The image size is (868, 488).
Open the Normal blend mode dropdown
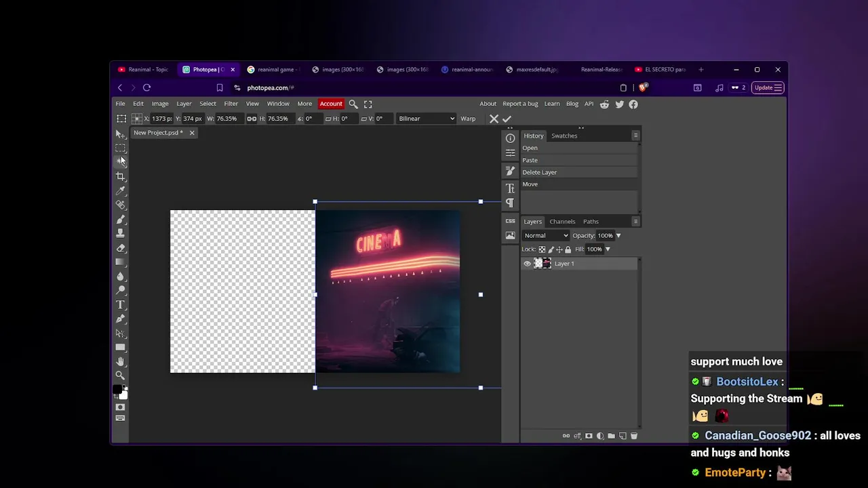pos(546,235)
